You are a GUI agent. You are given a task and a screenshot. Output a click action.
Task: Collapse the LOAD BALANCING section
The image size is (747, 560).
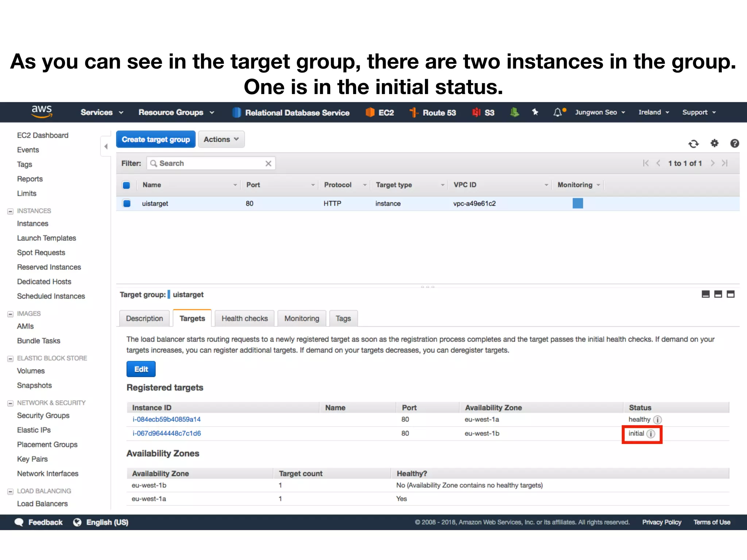[11, 491]
